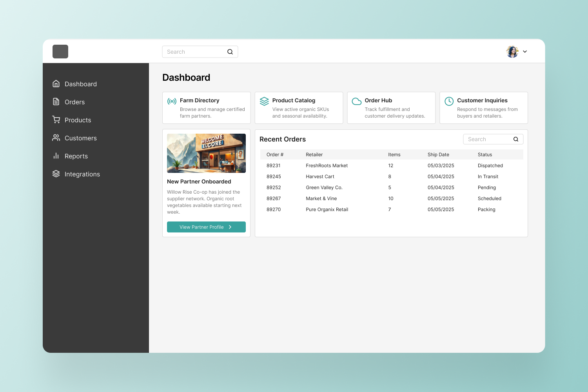Click retailer FreshRoots Market
This screenshot has width=588, height=392.
327,165
